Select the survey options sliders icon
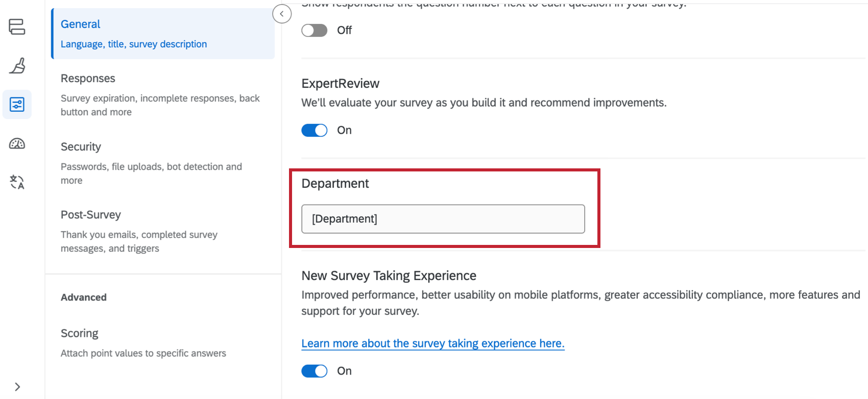868x399 pixels. [x=17, y=105]
